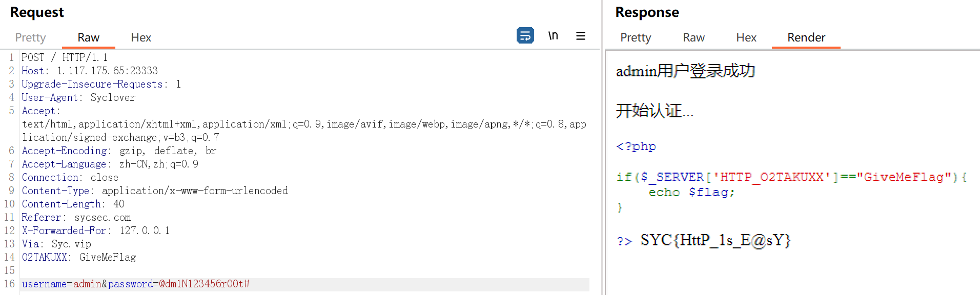The height and width of the screenshot is (295, 980).
Task: Click the Referer header sycsec.com
Action: [103, 217]
